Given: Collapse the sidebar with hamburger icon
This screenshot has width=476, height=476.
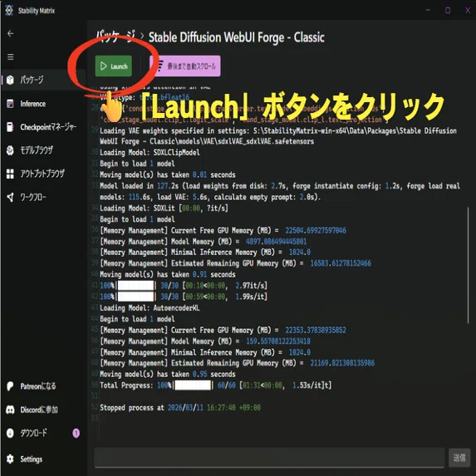Looking at the screenshot, I should (11, 56).
